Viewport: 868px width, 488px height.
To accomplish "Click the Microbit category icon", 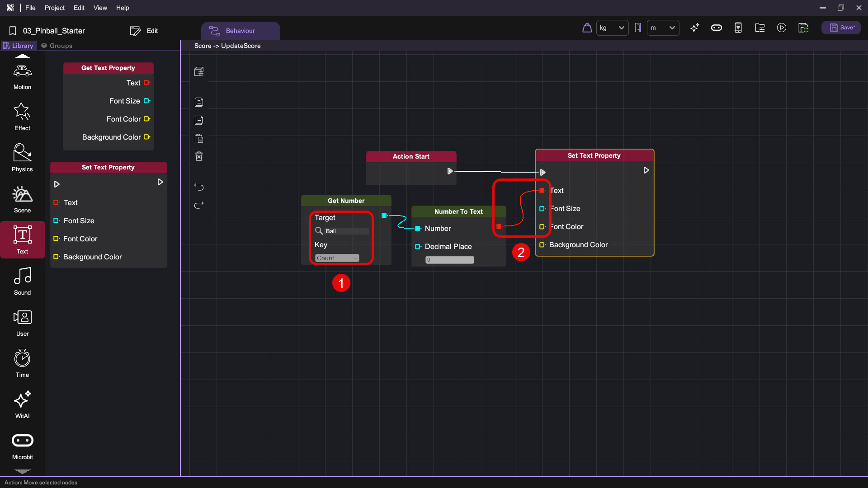I will (x=22, y=446).
